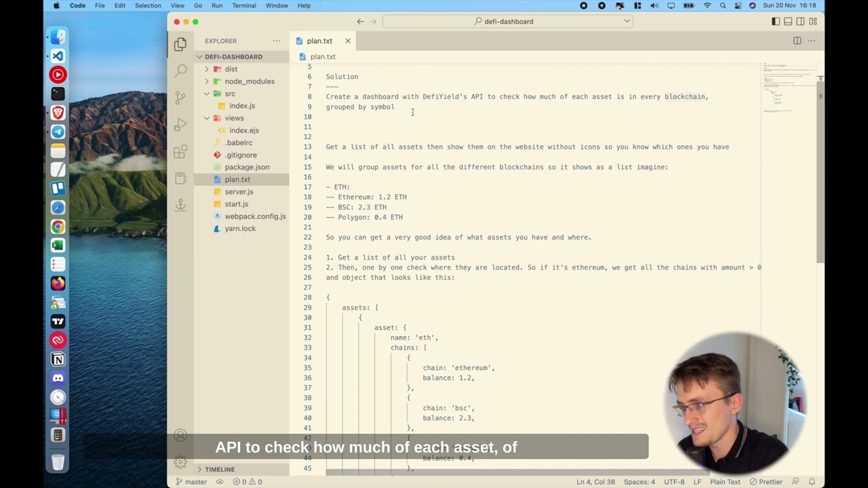
Task: Open the Go menu
Action: point(197,5)
